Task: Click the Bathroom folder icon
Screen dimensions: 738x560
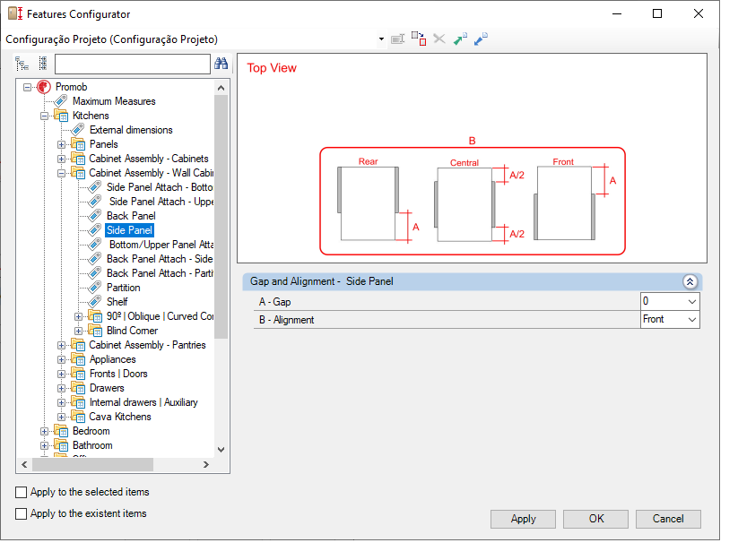Action: [x=61, y=445]
